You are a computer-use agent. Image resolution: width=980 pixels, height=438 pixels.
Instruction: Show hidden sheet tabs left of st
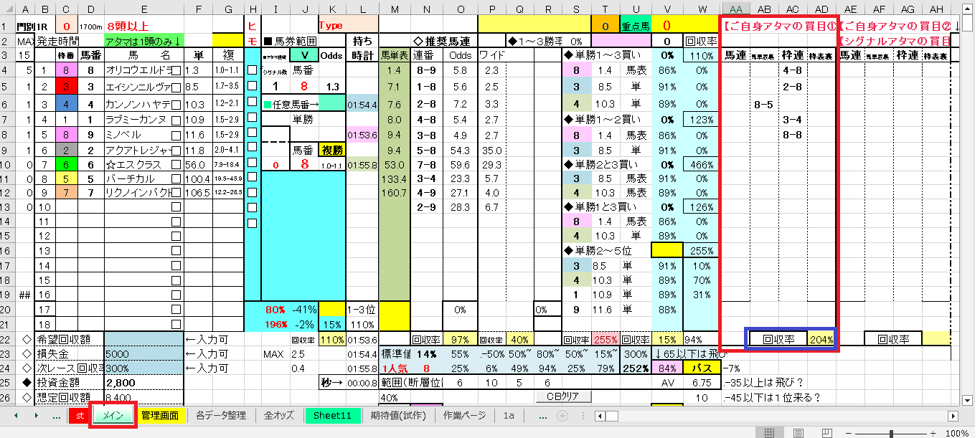point(57,416)
